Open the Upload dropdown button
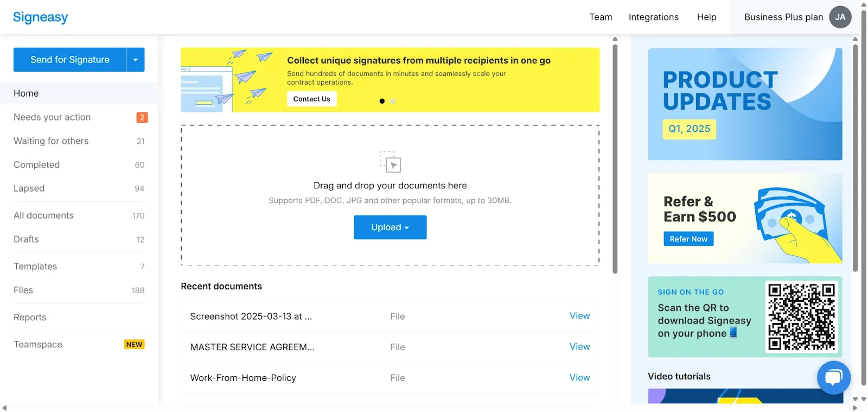 pyautogui.click(x=390, y=227)
